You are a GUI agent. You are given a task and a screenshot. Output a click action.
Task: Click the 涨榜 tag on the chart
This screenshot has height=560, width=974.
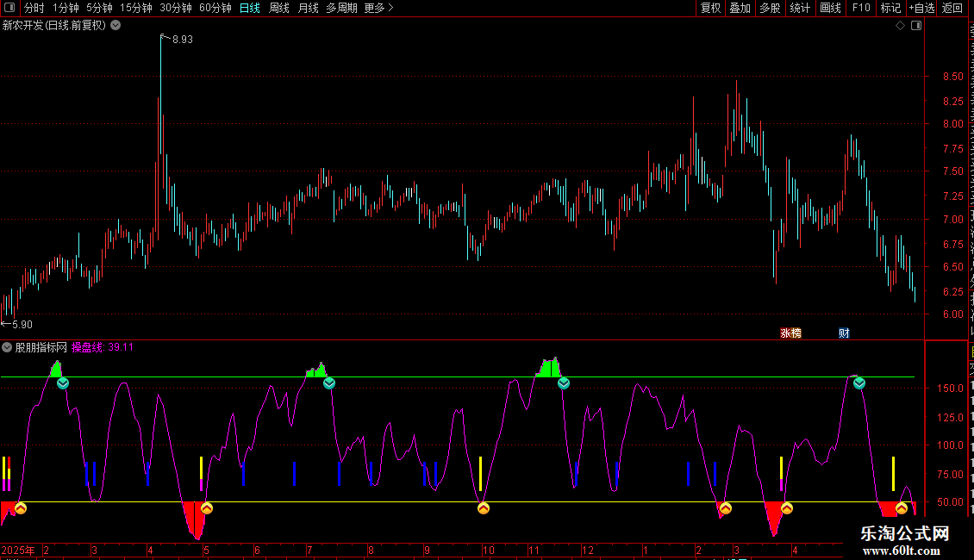click(x=790, y=333)
